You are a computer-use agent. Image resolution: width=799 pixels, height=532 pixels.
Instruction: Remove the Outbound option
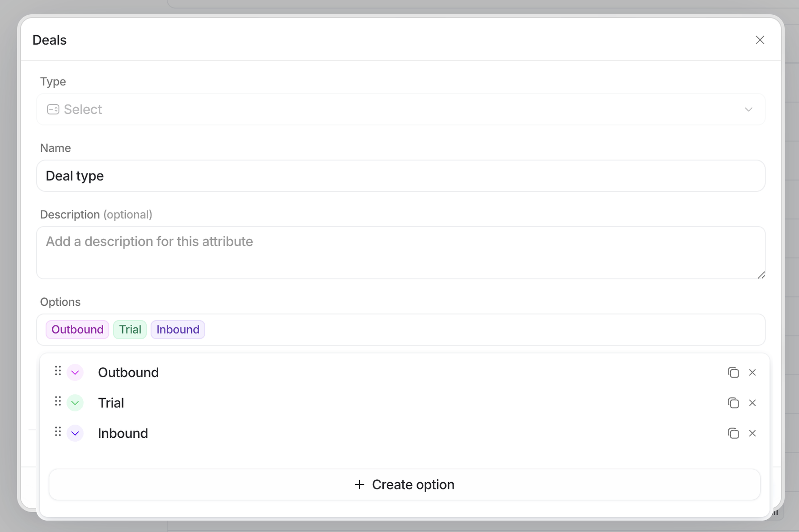coord(752,373)
